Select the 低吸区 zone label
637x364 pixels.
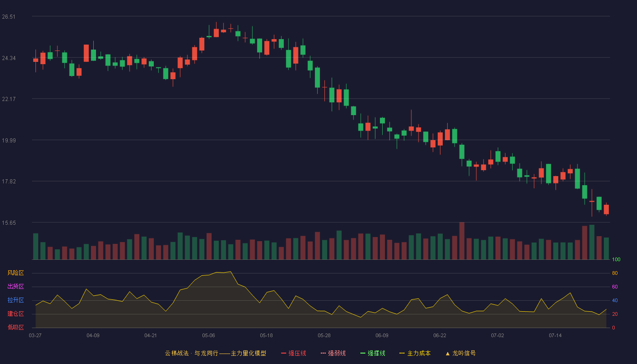point(15,327)
